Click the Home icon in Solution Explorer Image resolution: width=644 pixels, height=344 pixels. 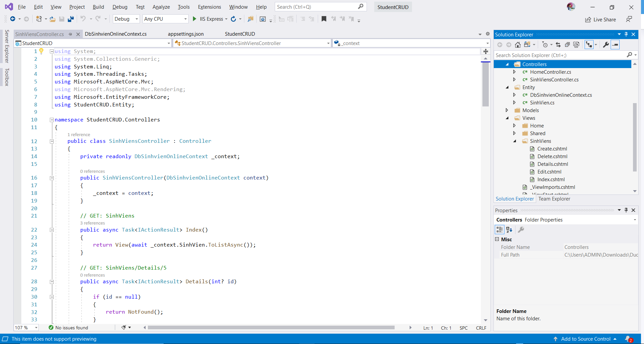[x=518, y=44]
